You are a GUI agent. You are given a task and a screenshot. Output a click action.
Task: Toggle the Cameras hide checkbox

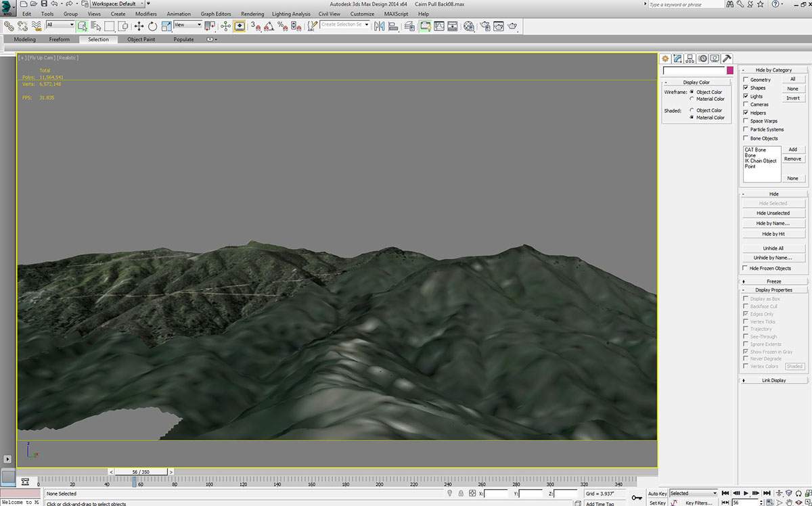pyautogui.click(x=746, y=105)
